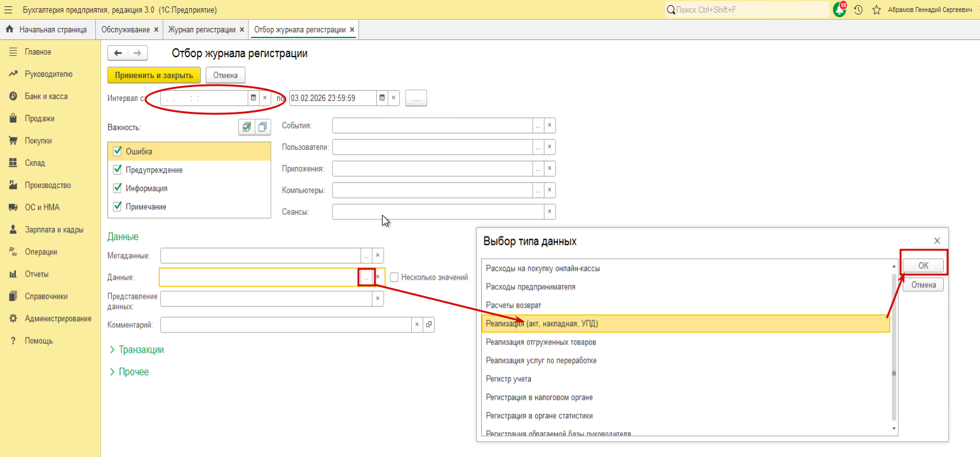Image resolution: width=980 pixels, height=457 pixels.
Task: Toggle the Предупреждение checkbox
Action: pyautogui.click(x=117, y=170)
